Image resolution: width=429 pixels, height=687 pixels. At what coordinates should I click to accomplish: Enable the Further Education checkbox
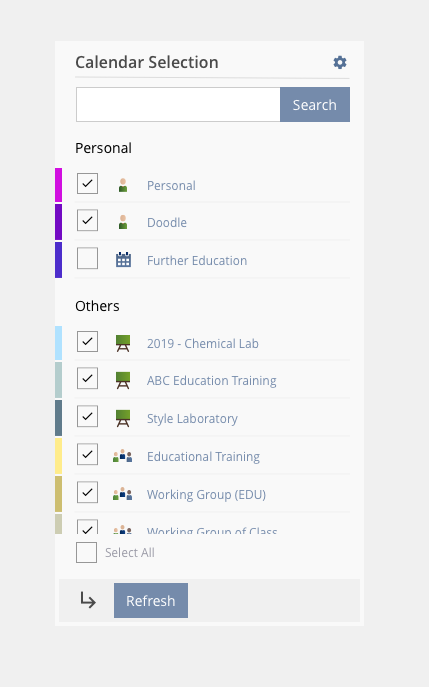87,259
